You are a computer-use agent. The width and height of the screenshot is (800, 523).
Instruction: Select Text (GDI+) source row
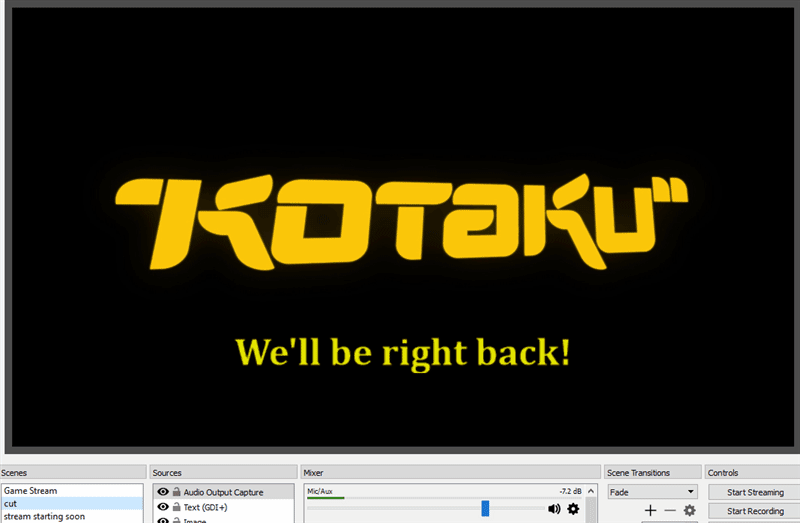[x=223, y=507]
